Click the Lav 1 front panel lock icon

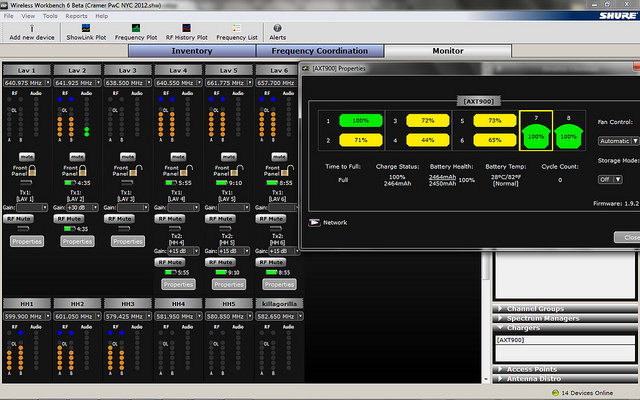32,170
